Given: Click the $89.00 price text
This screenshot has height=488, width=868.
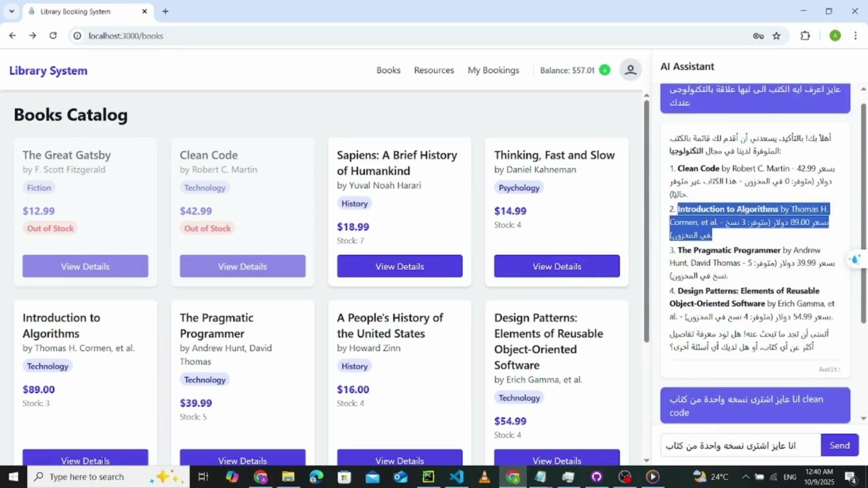Looking at the screenshot, I should coord(39,390).
